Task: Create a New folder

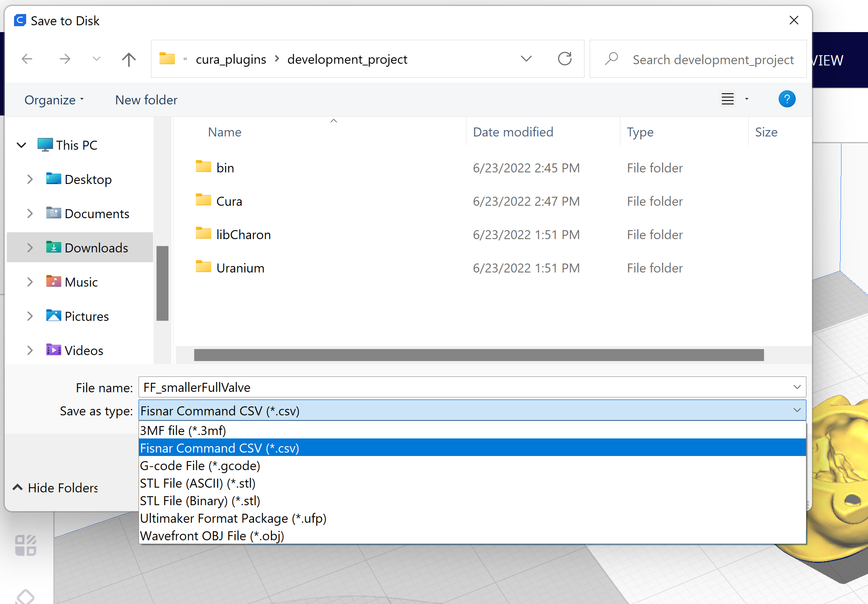Action: point(146,100)
